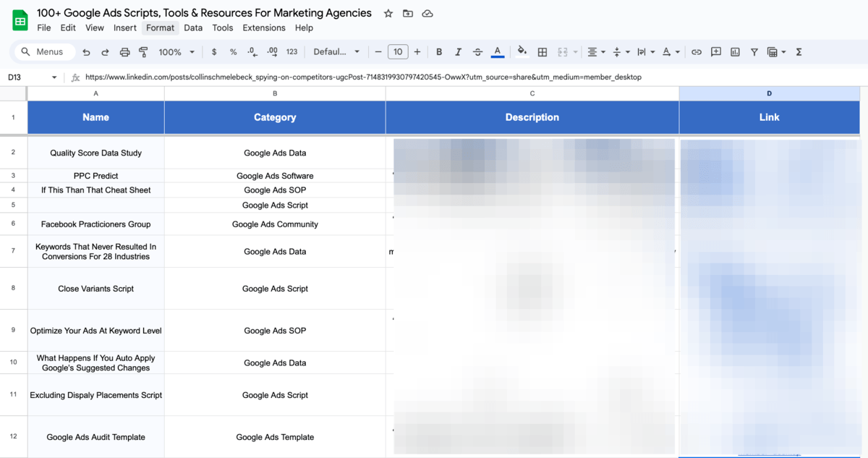Viewport: 868px width, 458px height.
Task: Expand the font family dropdown
Action: tap(336, 52)
